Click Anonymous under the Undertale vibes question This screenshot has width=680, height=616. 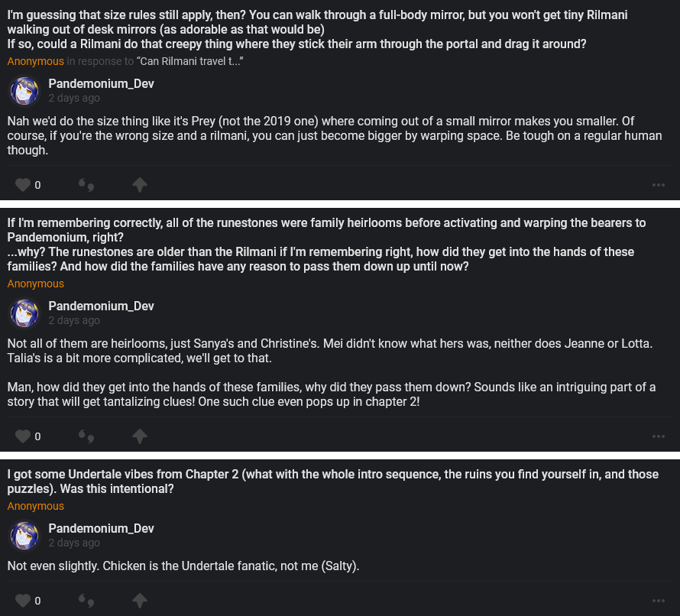click(36, 506)
